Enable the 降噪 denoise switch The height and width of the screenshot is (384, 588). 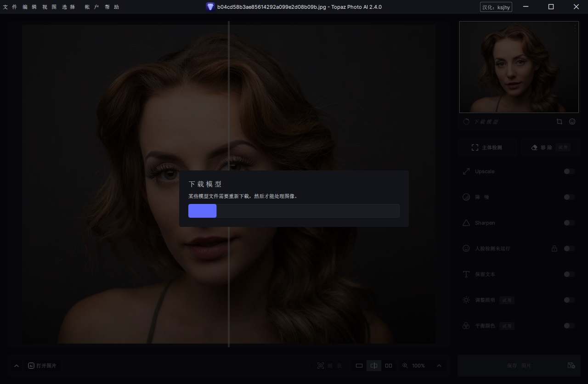click(569, 197)
